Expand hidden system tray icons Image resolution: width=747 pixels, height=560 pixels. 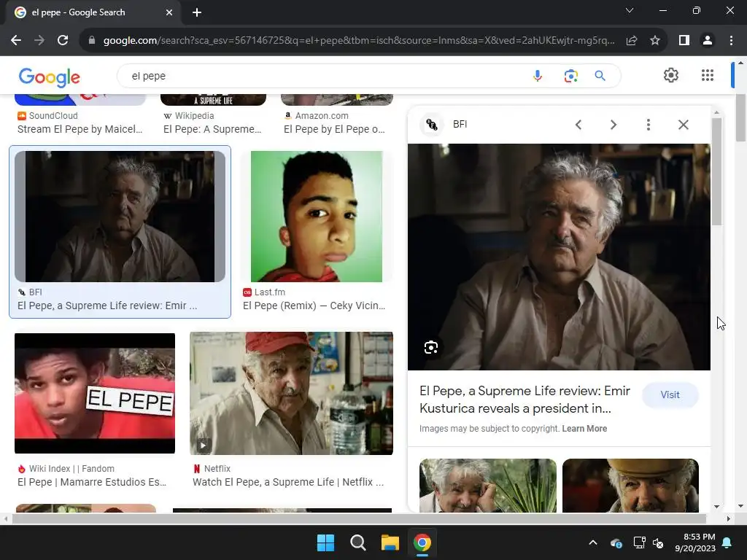(x=592, y=542)
